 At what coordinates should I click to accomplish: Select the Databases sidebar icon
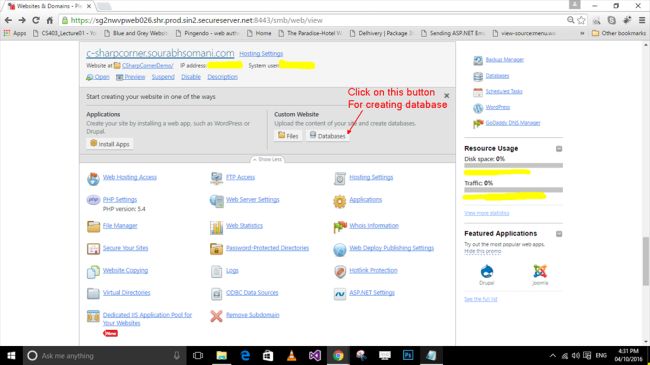478,76
